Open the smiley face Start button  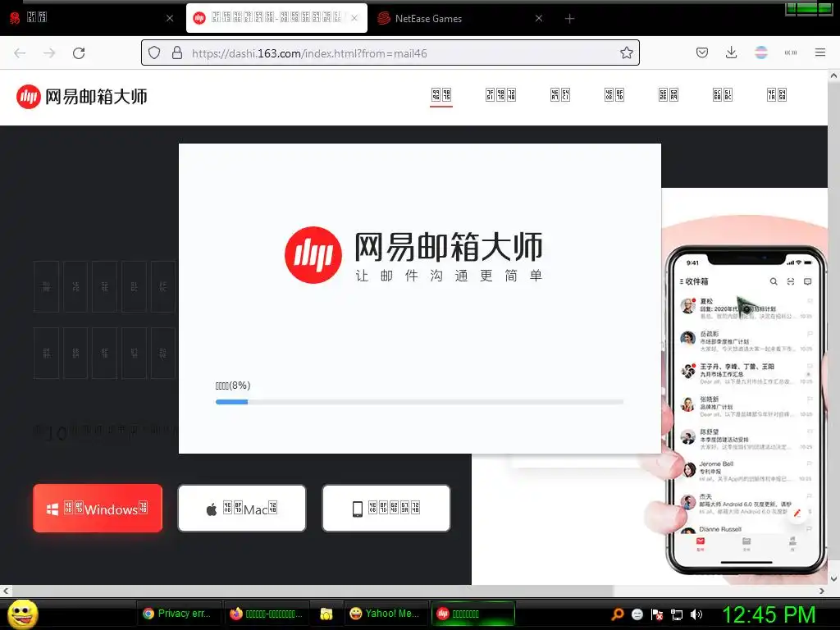(23, 614)
